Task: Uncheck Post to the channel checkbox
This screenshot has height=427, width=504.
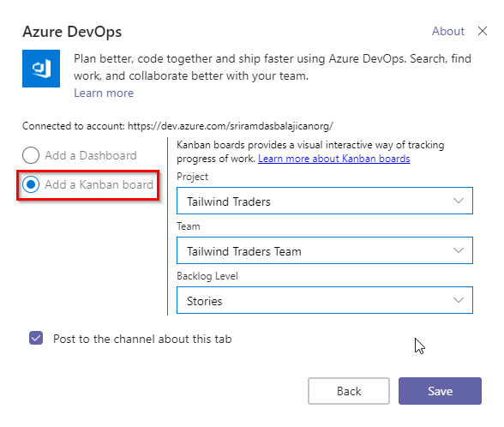Action: (36, 338)
